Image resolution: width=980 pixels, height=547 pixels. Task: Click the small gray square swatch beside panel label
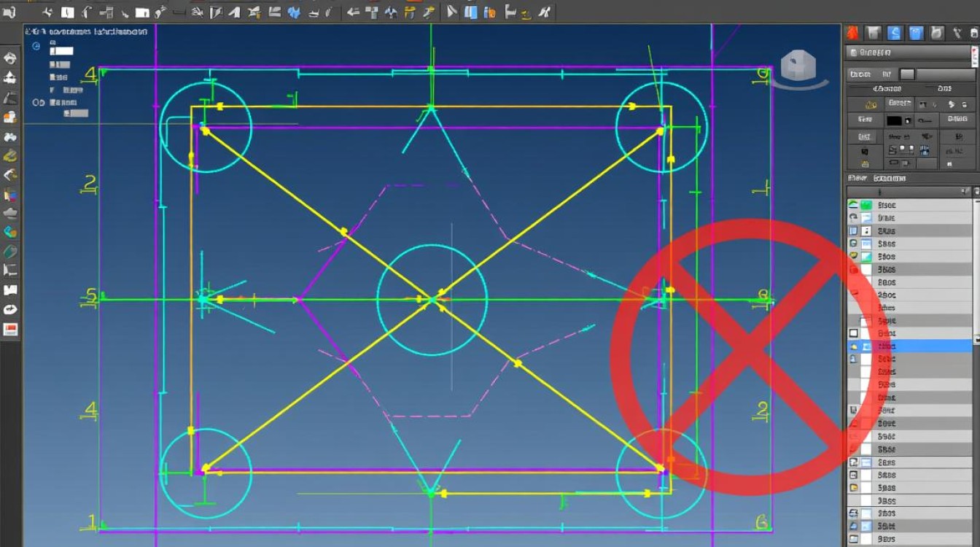907,74
